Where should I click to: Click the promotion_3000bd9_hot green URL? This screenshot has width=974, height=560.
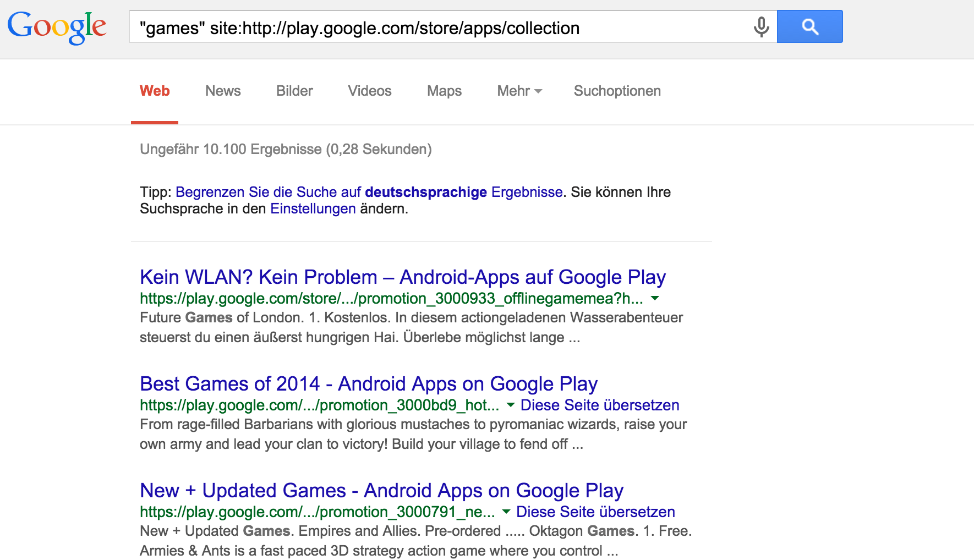(x=319, y=405)
